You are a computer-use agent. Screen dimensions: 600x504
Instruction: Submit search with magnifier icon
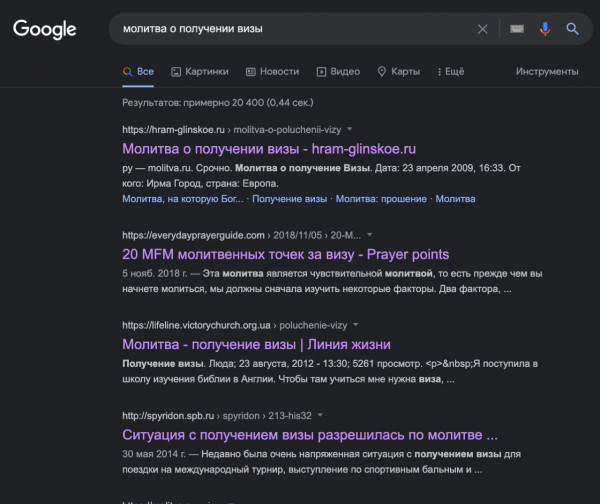point(572,29)
